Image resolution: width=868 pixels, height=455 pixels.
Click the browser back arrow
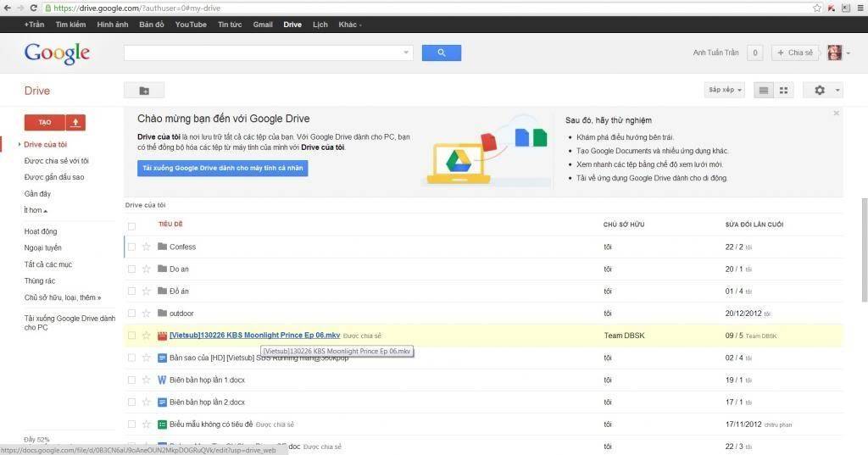[x=7, y=8]
